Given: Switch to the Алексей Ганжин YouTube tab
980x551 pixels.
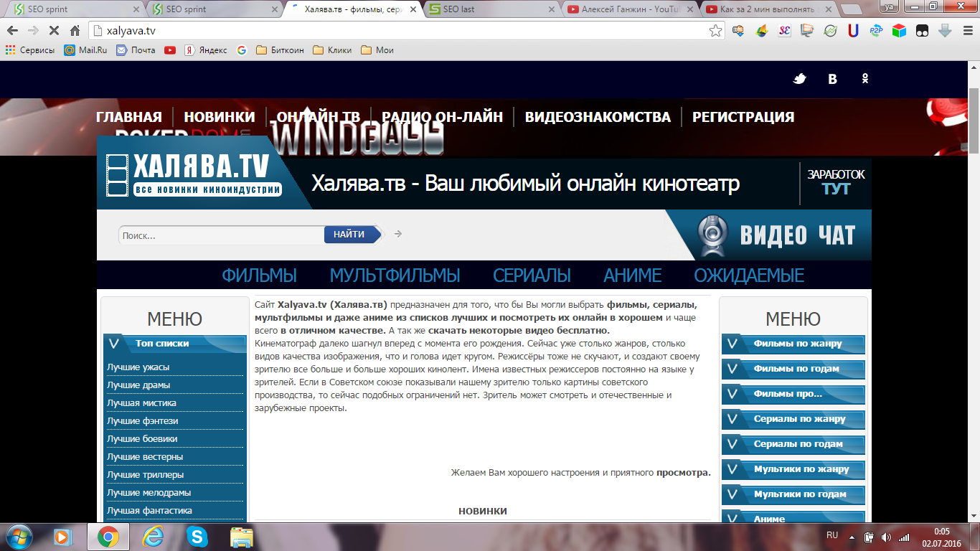Looking at the screenshot, I should coord(630,9).
